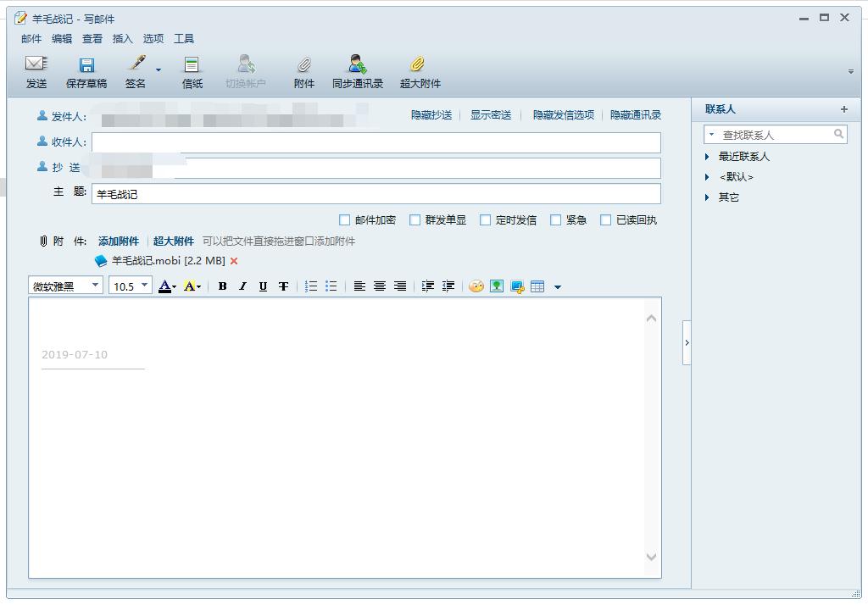This screenshot has width=868, height=605.
Task: Expand the toolbar overflow arrow
Action: coord(851,71)
